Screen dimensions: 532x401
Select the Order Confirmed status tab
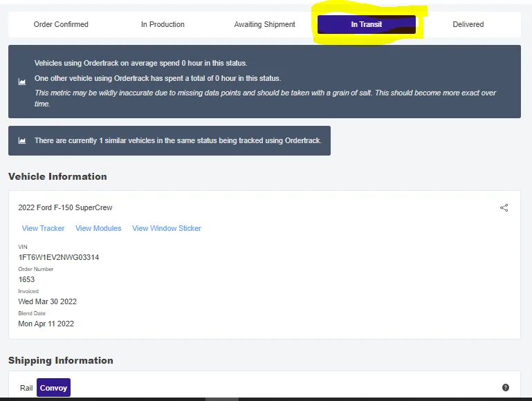[61, 24]
